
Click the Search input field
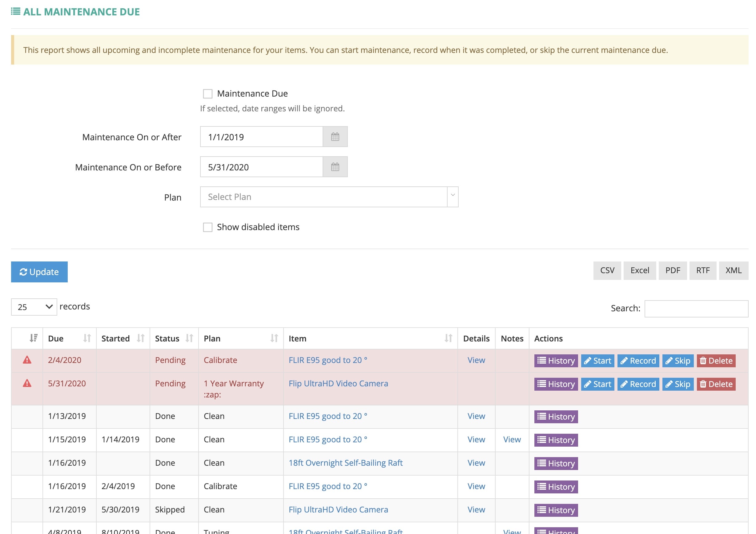tap(696, 309)
